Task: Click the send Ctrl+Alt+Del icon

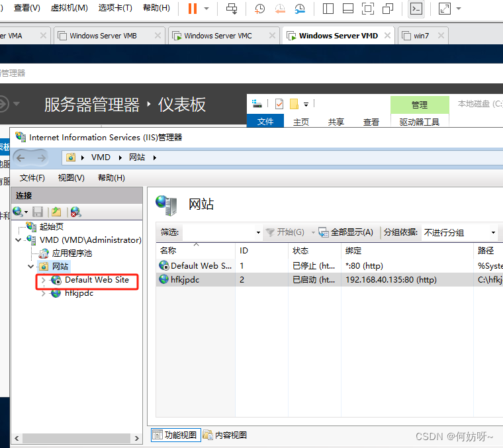Action: pyautogui.click(x=232, y=9)
